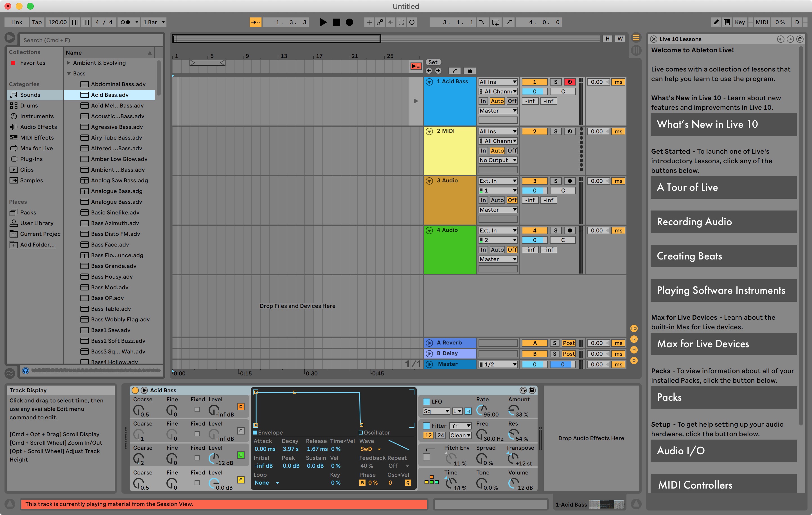This screenshot has height=515, width=812.
Task: Switch to Session View selector icon
Action: pos(636,51)
